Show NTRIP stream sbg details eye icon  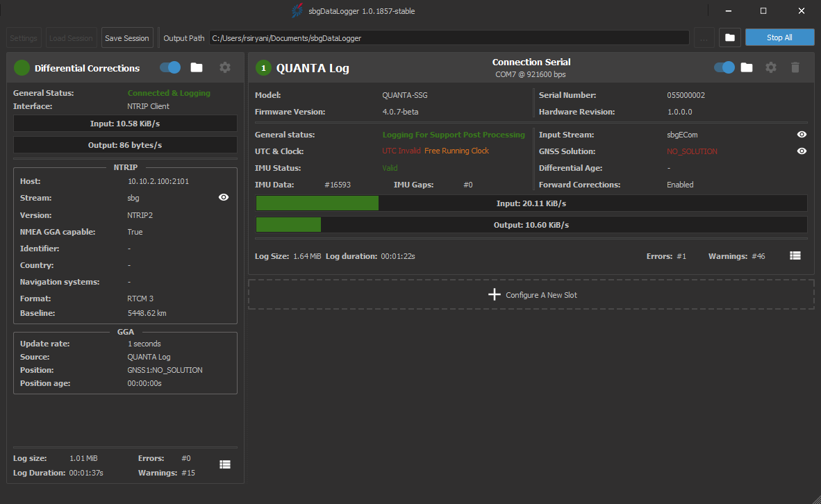click(224, 197)
